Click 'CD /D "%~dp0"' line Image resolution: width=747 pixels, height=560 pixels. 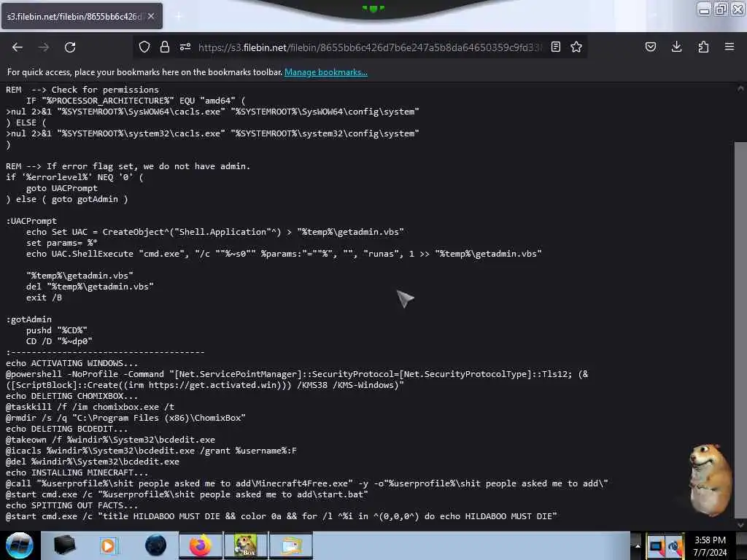click(59, 341)
